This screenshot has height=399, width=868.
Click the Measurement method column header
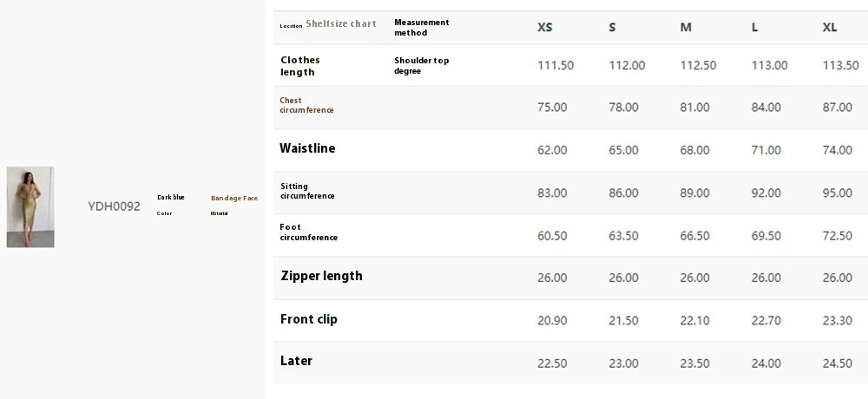point(422,28)
